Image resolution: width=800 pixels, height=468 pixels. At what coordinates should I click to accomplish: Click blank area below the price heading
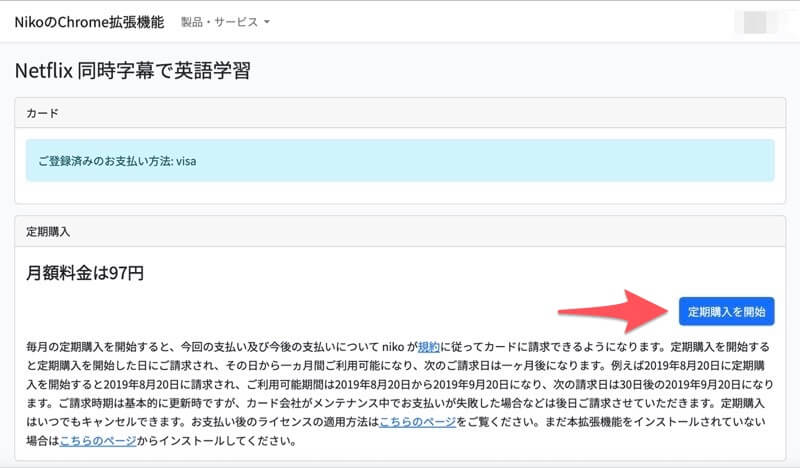[x=300, y=310]
